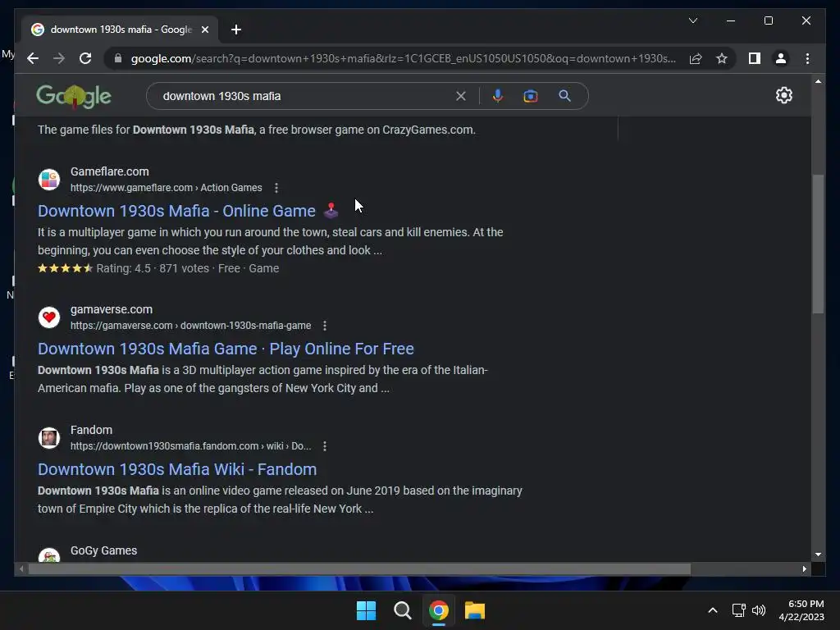Close the "downtown 1930s mafia" tab

click(x=204, y=30)
